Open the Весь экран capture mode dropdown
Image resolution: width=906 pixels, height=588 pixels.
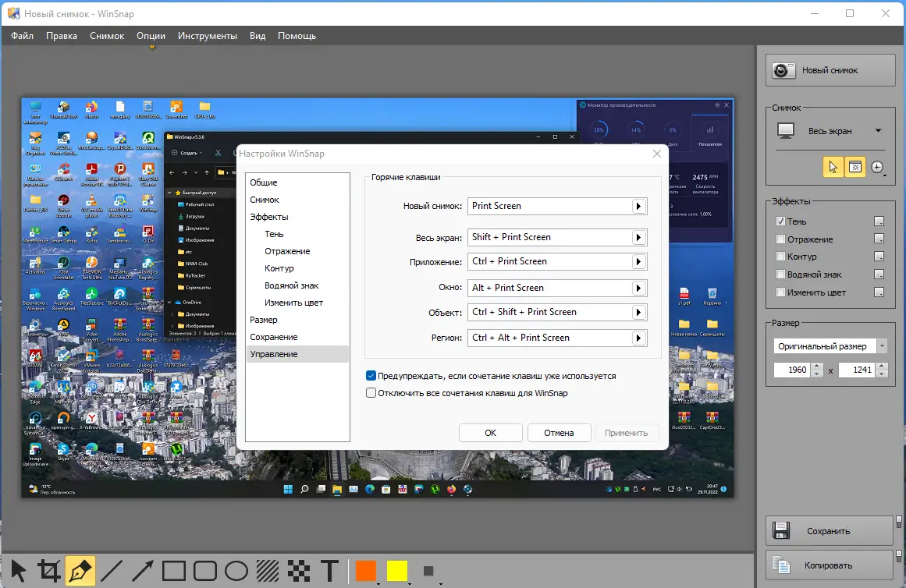[x=878, y=130]
